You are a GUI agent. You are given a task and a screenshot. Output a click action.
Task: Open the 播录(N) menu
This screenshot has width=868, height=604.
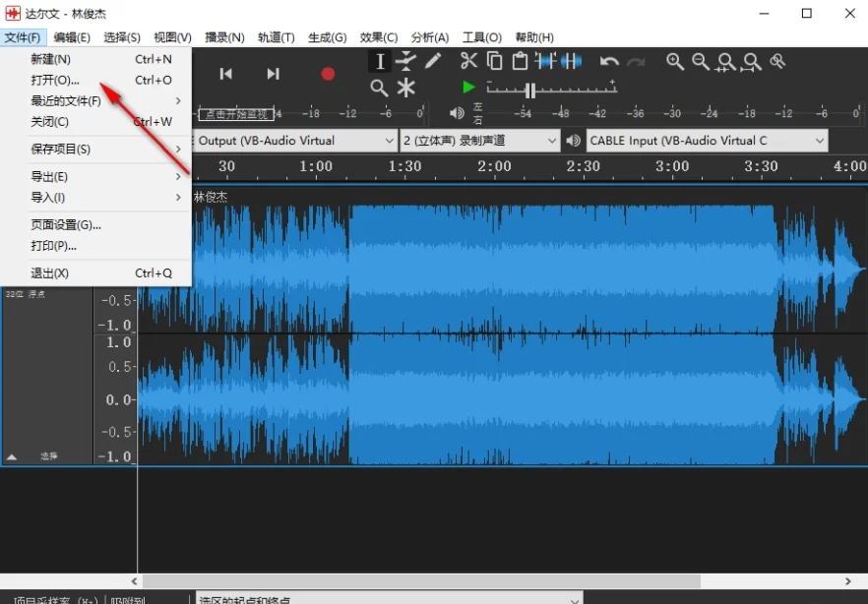224,37
